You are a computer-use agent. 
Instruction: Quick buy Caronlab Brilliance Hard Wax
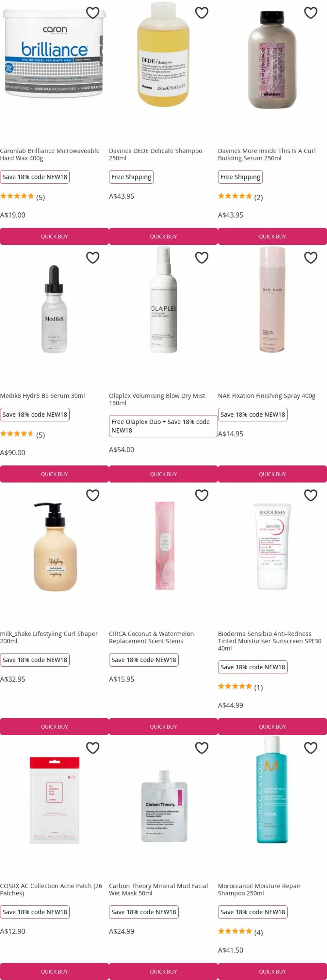54,236
